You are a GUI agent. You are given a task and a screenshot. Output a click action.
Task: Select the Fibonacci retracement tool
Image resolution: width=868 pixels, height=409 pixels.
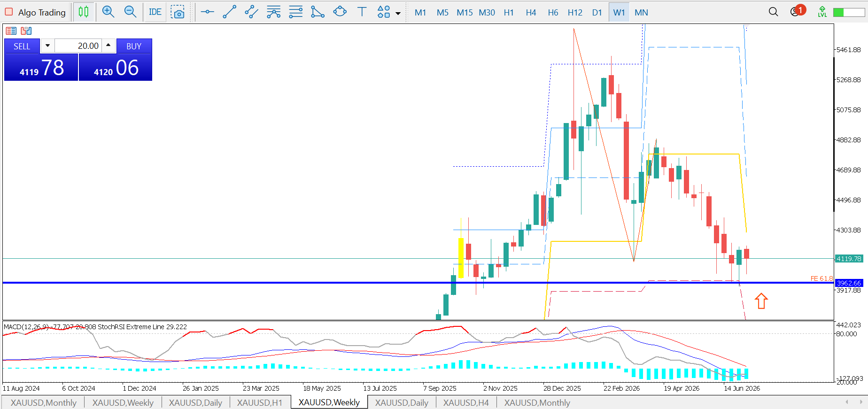[273, 12]
